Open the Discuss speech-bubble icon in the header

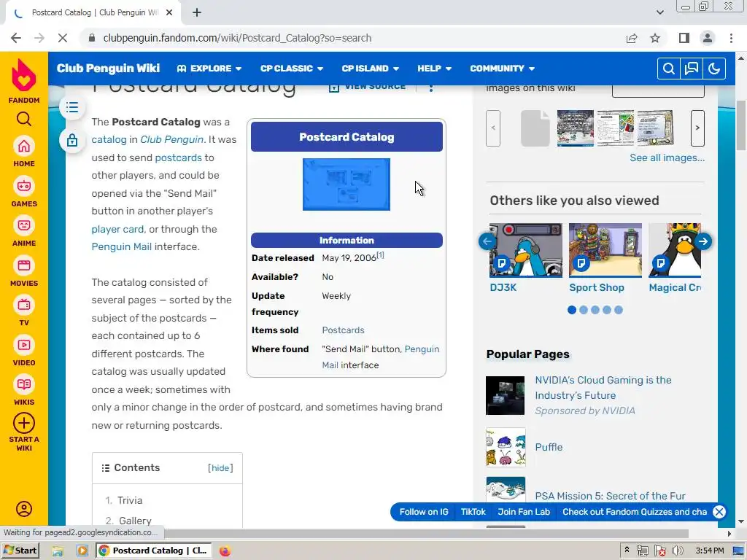click(692, 69)
